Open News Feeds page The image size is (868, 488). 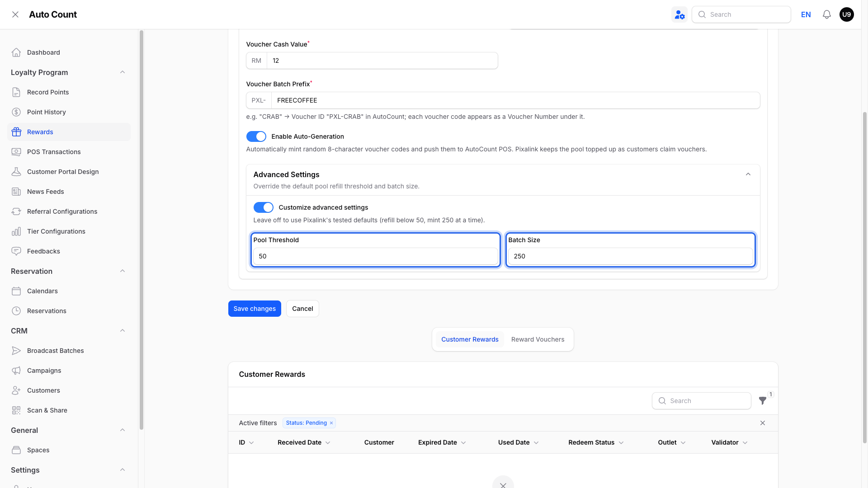[x=69, y=192]
